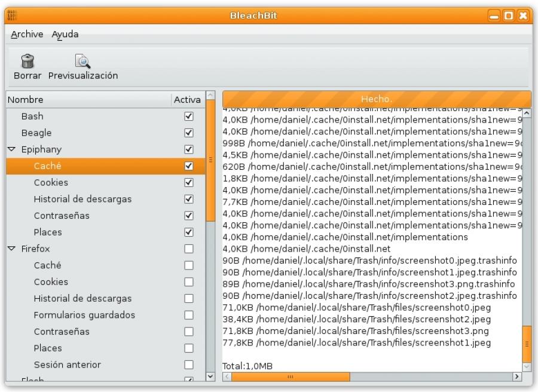This screenshot has height=392, width=538.
Task: Uncheck Epiphany Places checkbox
Action: pos(189,232)
